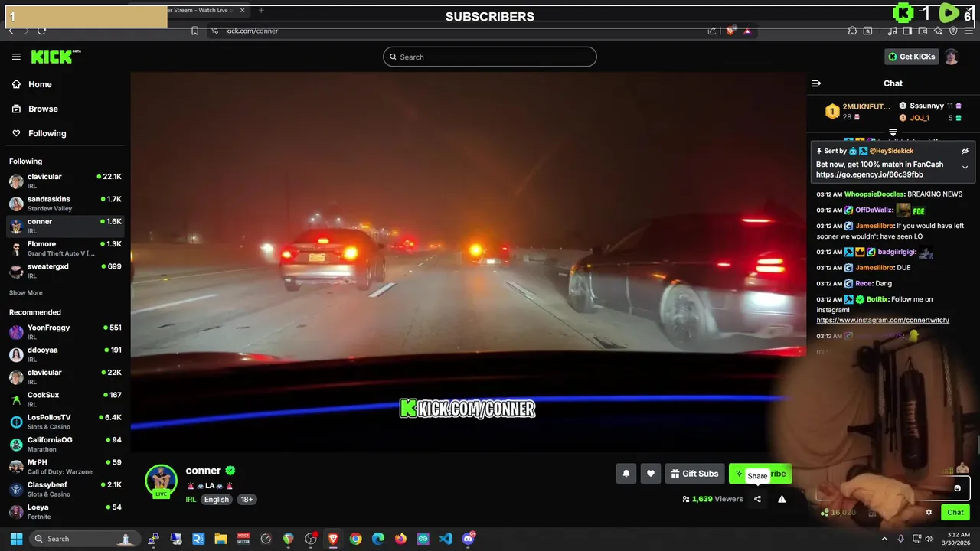Viewport: 980px width, 551px height.
Task: Open the Instagram link from BotRix
Action: tap(883, 320)
